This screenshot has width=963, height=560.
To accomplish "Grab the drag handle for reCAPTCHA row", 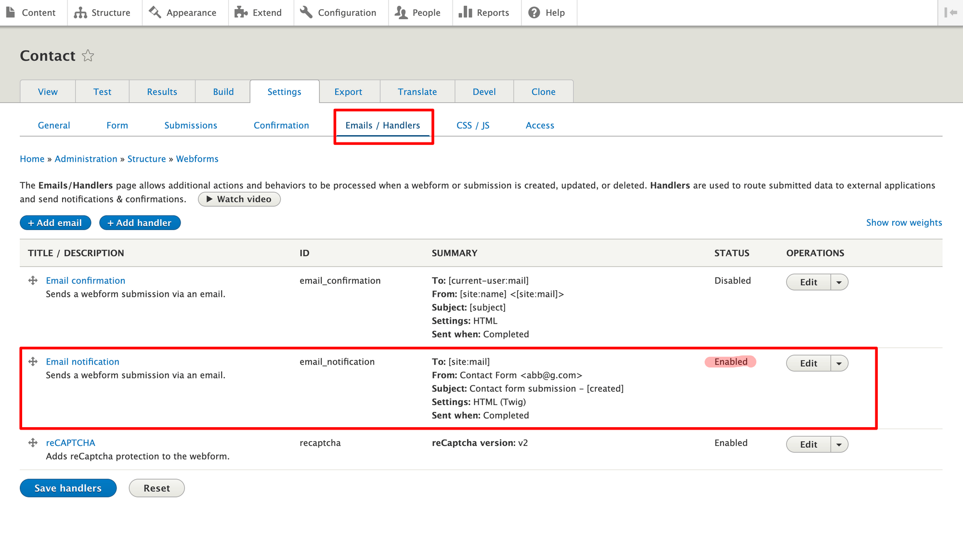I will coord(33,443).
